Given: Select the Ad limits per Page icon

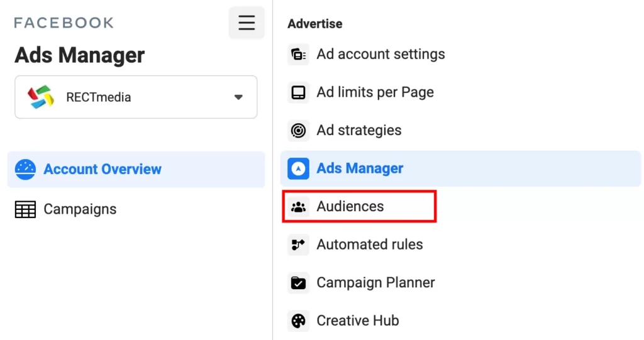Looking at the screenshot, I should click(x=298, y=92).
